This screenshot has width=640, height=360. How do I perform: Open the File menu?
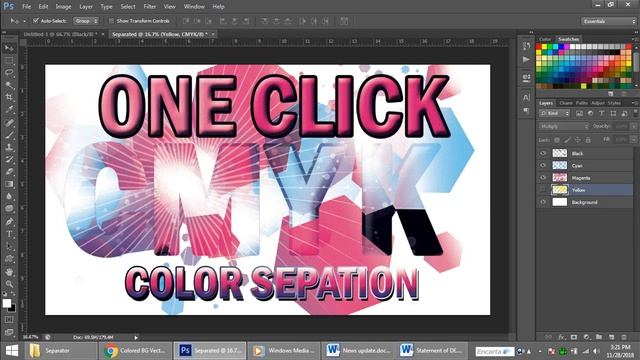click(x=27, y=7)
